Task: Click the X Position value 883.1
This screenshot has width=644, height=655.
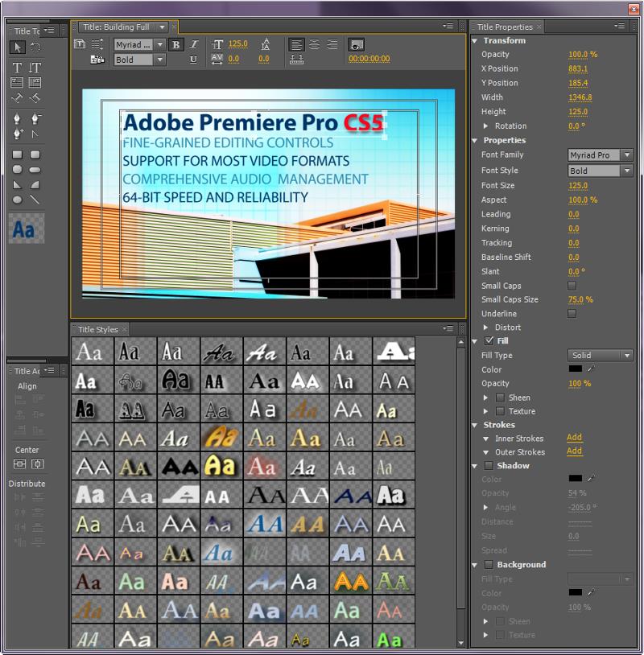Action: 578,68
